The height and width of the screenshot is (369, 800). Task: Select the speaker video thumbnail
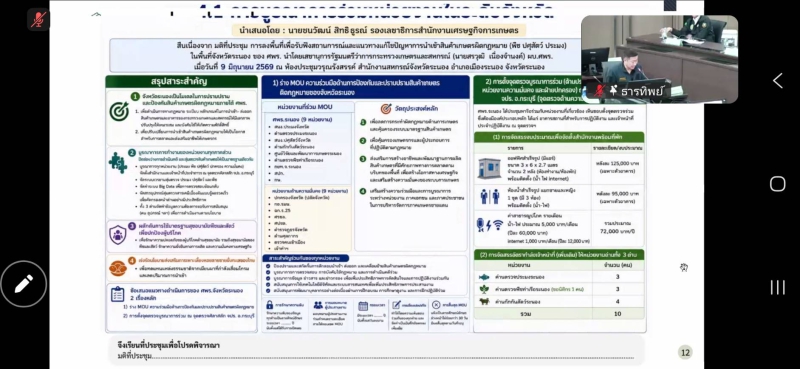659,59
